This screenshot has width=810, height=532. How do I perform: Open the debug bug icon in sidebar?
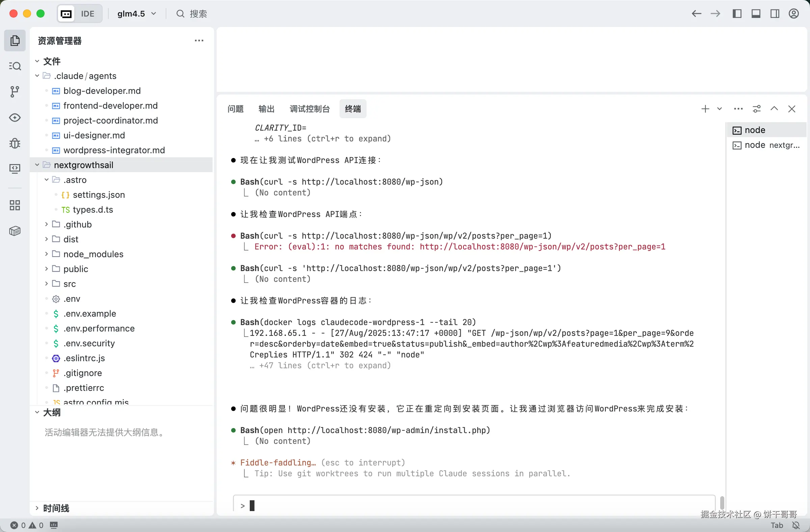click(x=15, y=143)
